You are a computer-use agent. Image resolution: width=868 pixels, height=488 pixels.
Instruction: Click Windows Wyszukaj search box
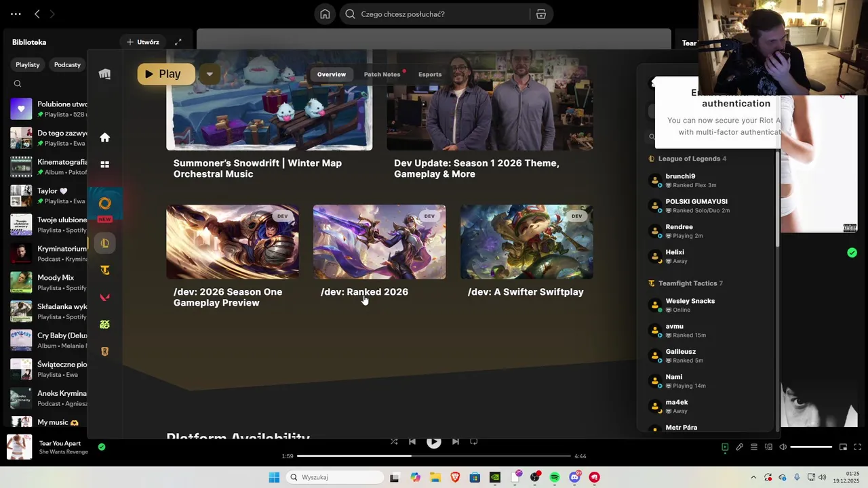(x=334, y=477)
